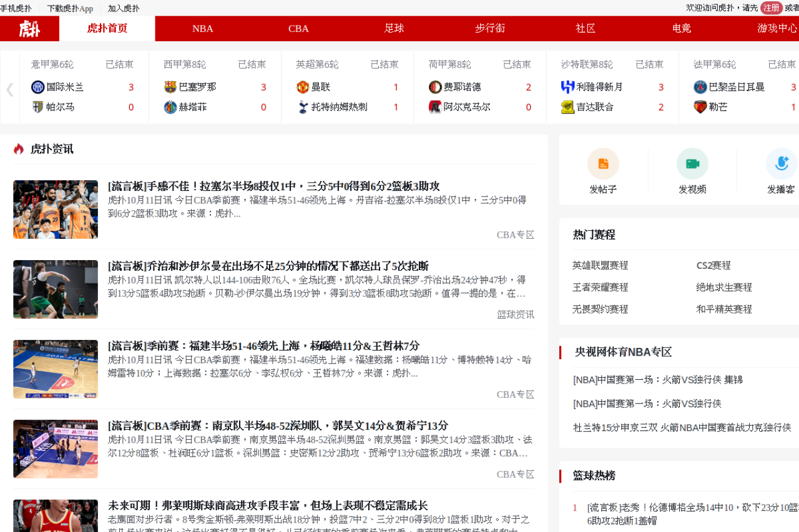Click the Inter Milan team crest

pos(37,87)
